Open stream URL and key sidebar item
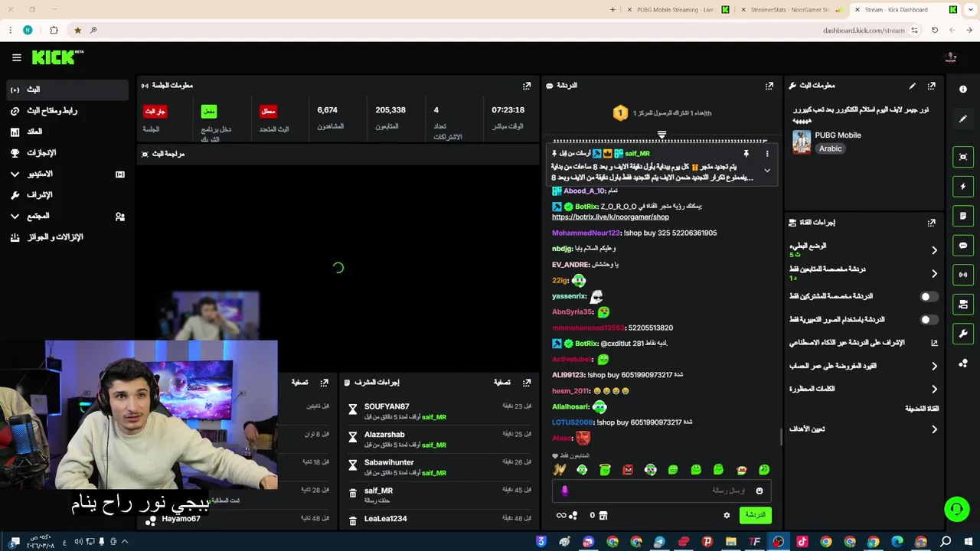The image size is (980, 551). tap(67, 111)
